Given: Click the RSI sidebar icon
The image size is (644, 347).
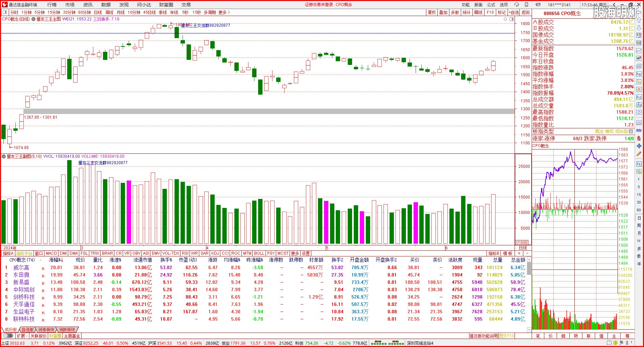Looking at the screenshot, I should point(639,130).
